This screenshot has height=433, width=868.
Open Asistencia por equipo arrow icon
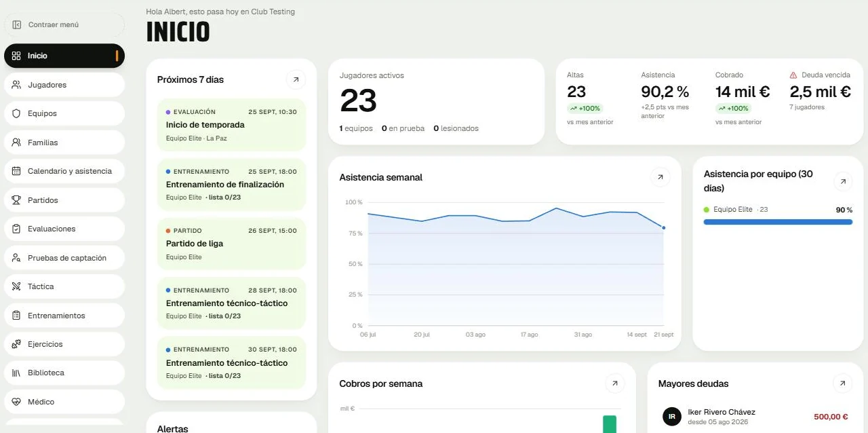[x=842, y=181]
